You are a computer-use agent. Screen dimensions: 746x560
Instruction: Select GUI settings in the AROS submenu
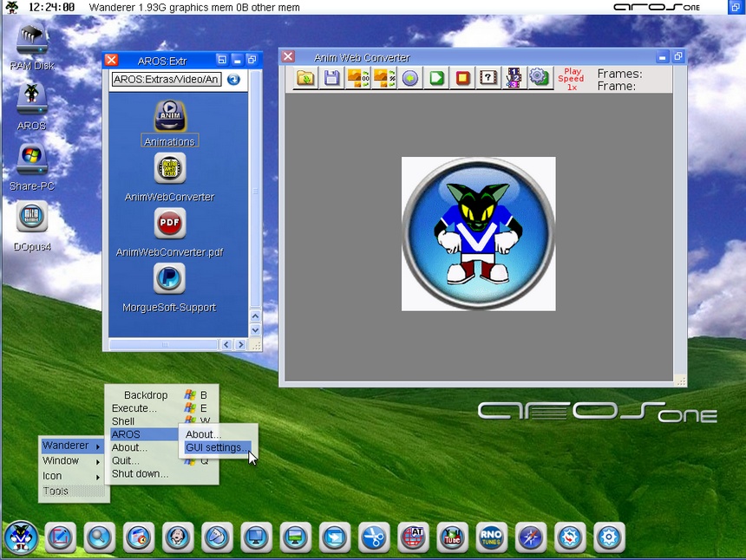click(x=217, y=448)
